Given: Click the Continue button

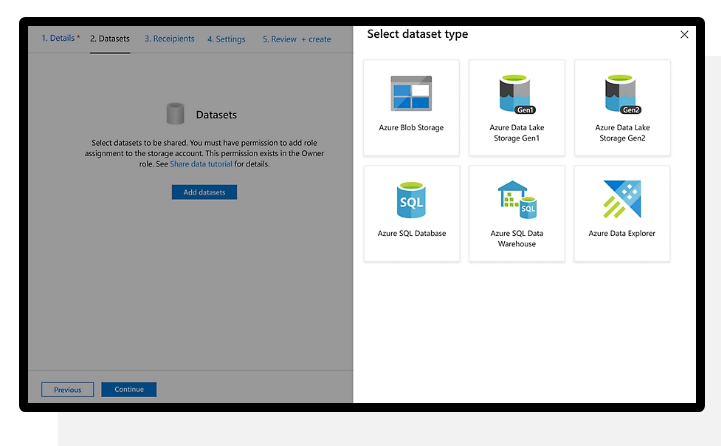Looking at the screenshot, I should point(129,389).
